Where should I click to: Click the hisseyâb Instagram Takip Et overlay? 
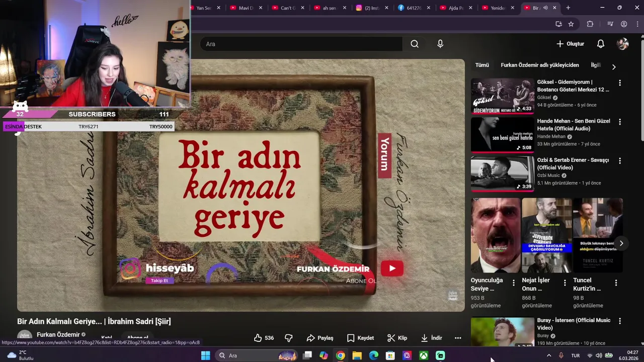tap(159, 281)
